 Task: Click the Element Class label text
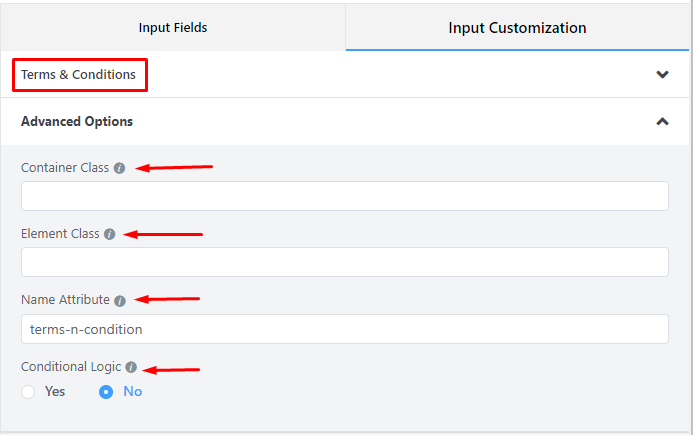(x=60, y=234)
